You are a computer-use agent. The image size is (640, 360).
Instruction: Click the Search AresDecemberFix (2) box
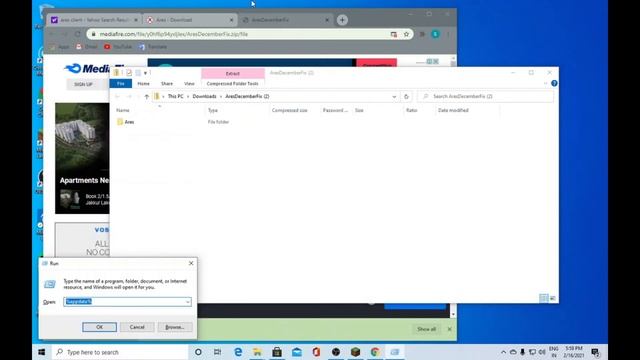pyautogui.click(x=486, y=96)
